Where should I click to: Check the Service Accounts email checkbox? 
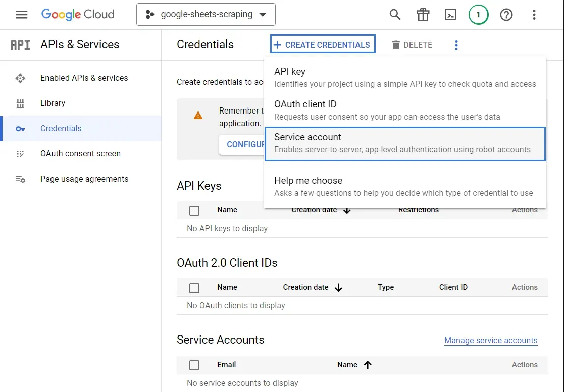194,365
